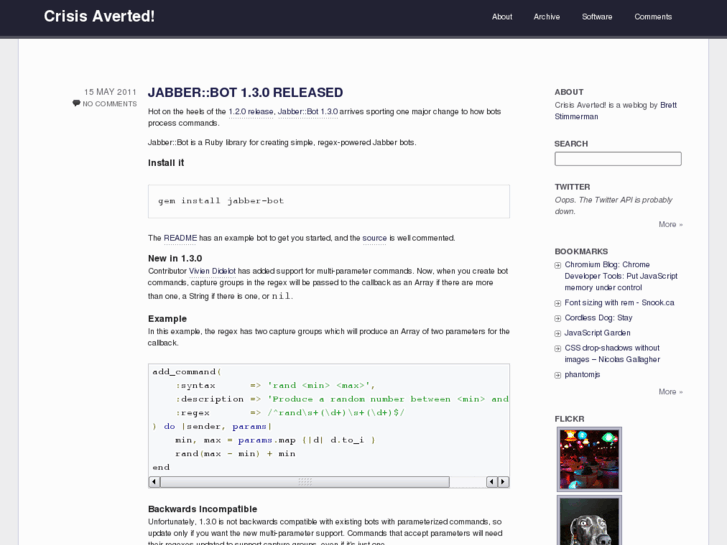Click the Example heading
This screenshot has width=727, height=545.
point(167,319)
